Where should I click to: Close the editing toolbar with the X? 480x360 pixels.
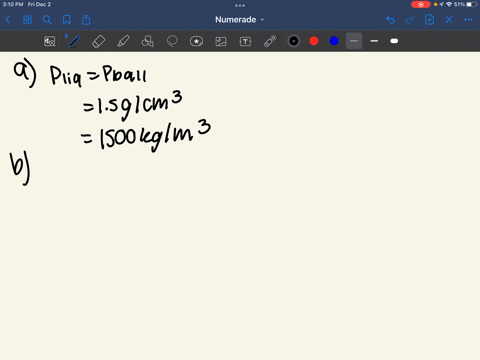(x=449, y=20)
